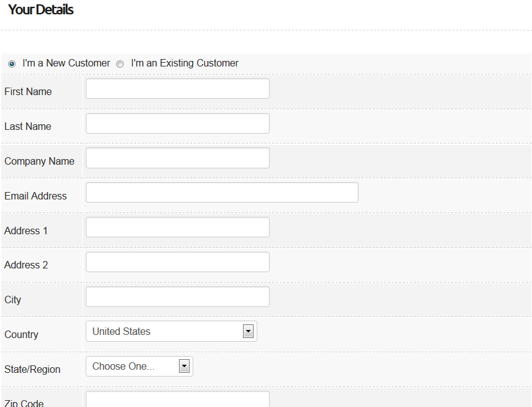
Task: Click the Your Details heading
Action: pyautogui.click(x=40, y=10)
